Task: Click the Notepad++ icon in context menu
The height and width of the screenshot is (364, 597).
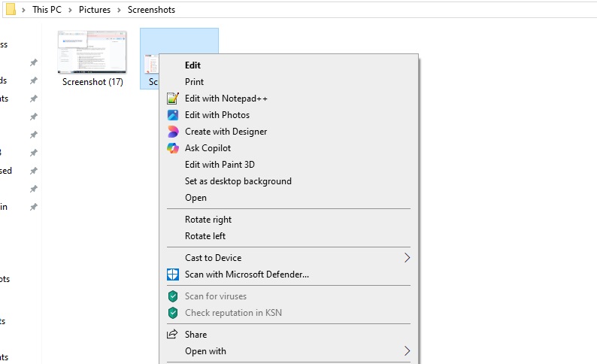Action: click(x=173, y=99)
